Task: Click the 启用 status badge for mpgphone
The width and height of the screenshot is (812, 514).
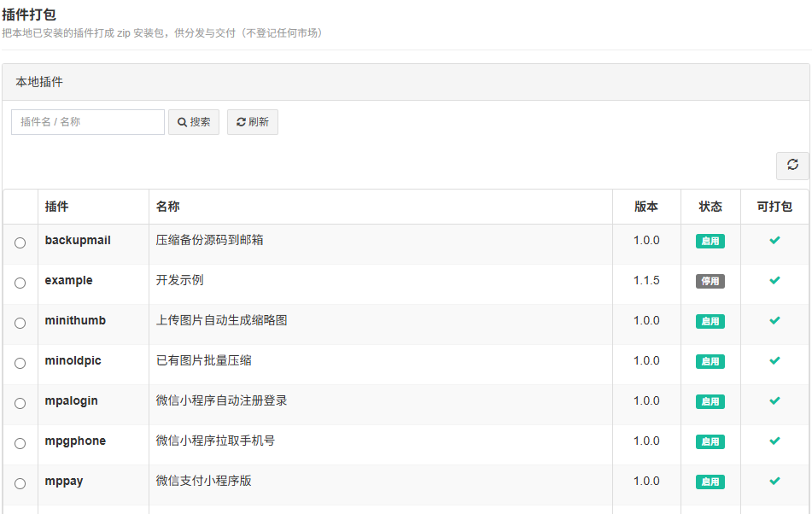Action: (x=710, y=441)
